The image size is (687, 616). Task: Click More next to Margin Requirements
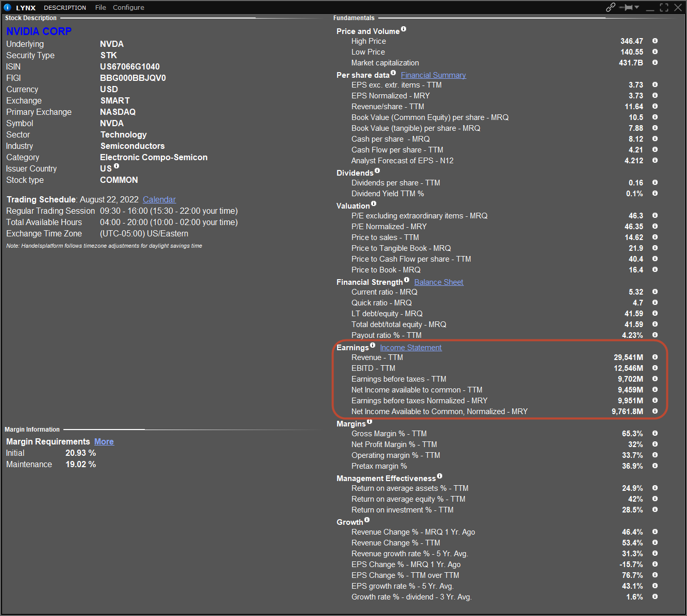(x=104, y=441)
